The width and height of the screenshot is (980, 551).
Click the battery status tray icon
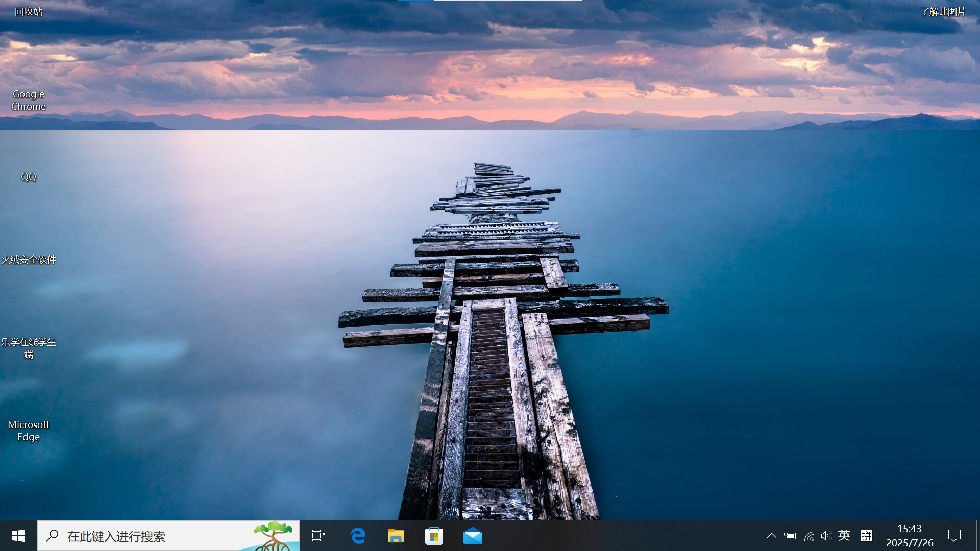(790, 536)
